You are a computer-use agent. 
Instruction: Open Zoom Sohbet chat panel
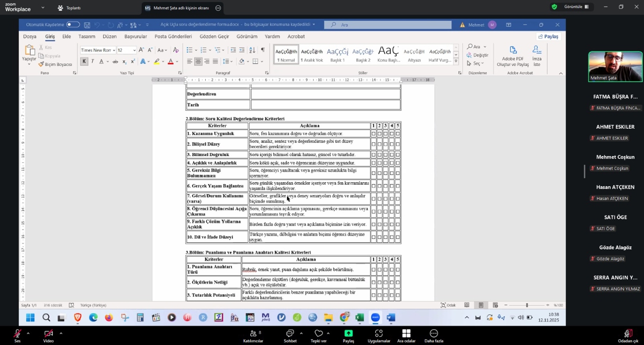click(x=290, y=336)
